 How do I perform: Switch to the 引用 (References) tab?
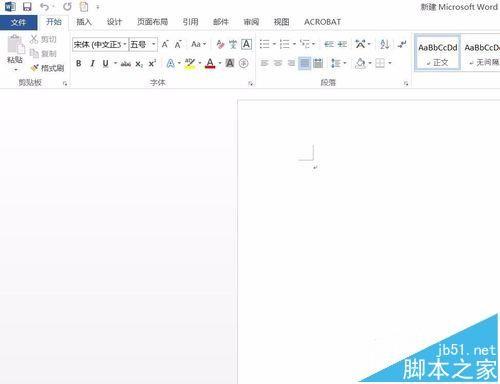[190, 22]
